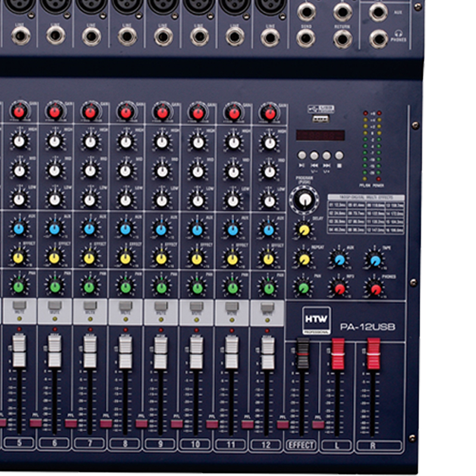Select channel 7 yellow EFFECT knob

(90, 258)
